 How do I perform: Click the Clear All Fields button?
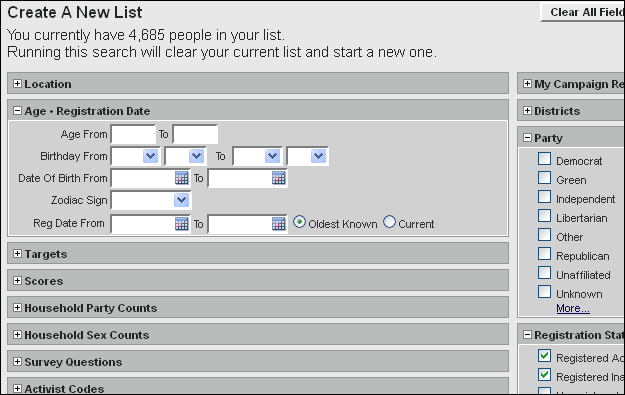[583, 12]
